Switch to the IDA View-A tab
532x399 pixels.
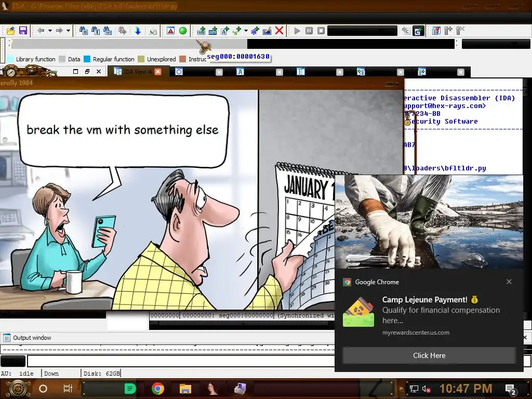(x=137, y=72)
